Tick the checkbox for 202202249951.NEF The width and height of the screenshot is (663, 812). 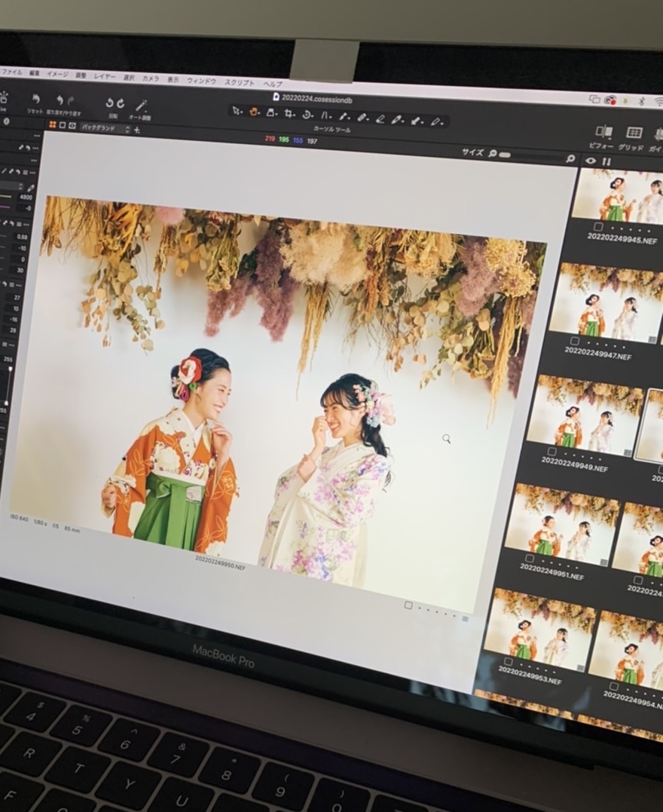click(x=530, y=558)
